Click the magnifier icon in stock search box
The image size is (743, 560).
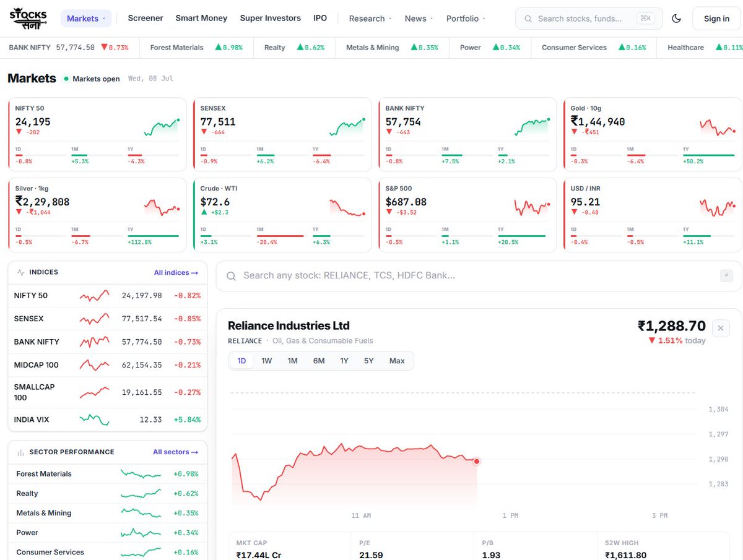point(231,276)
